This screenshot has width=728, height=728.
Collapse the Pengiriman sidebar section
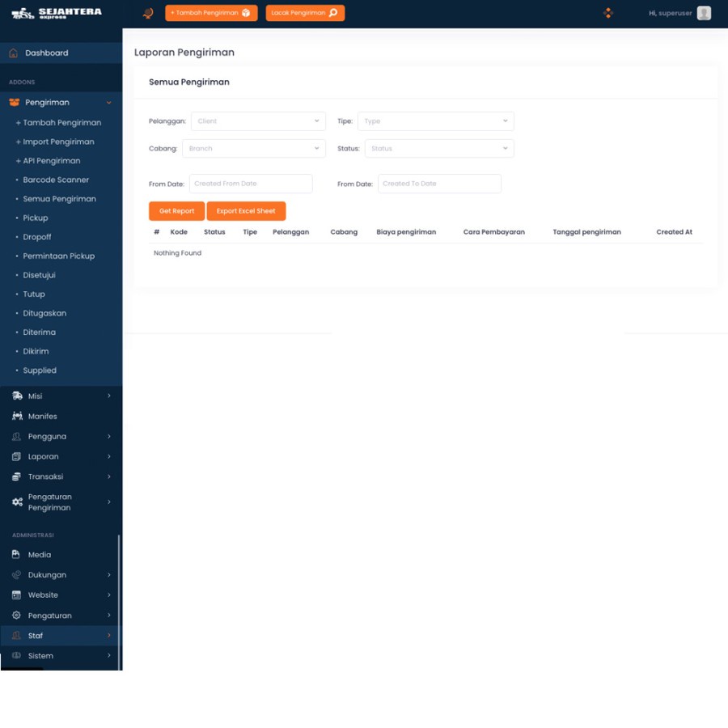(109, 102)
